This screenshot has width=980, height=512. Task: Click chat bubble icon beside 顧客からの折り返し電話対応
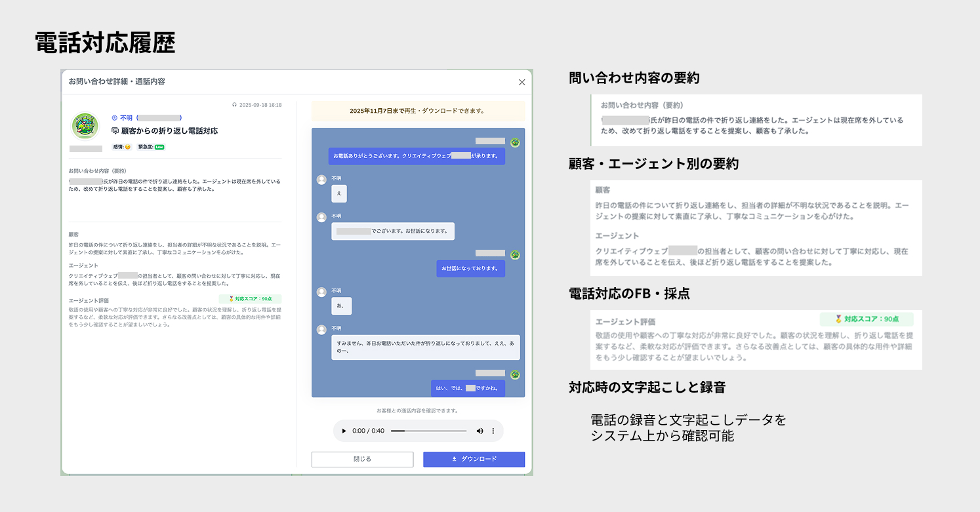point(115,131)
